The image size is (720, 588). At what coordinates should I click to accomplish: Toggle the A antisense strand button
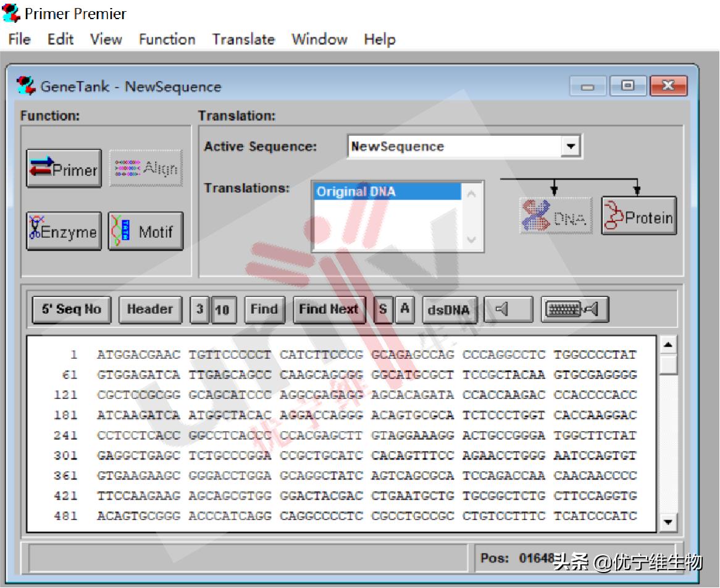coord(404,309)
